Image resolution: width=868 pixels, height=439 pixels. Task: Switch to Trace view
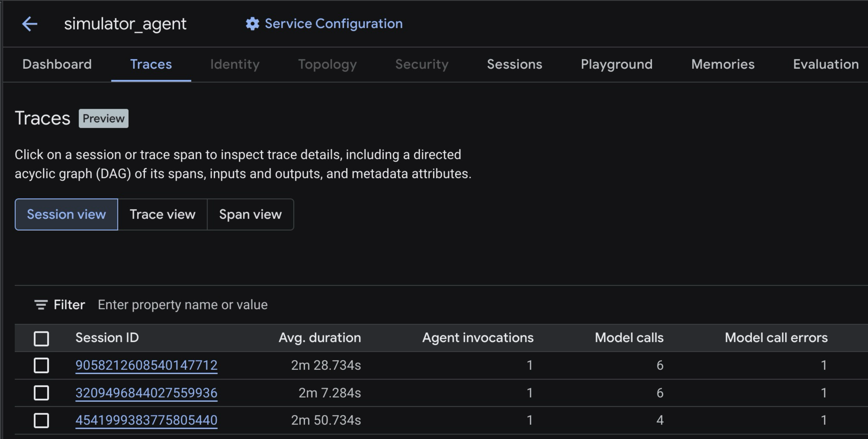[x=162, y=214]
